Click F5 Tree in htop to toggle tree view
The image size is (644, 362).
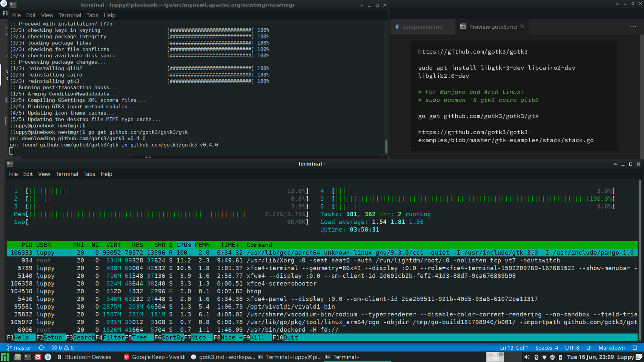coord(139,337)
